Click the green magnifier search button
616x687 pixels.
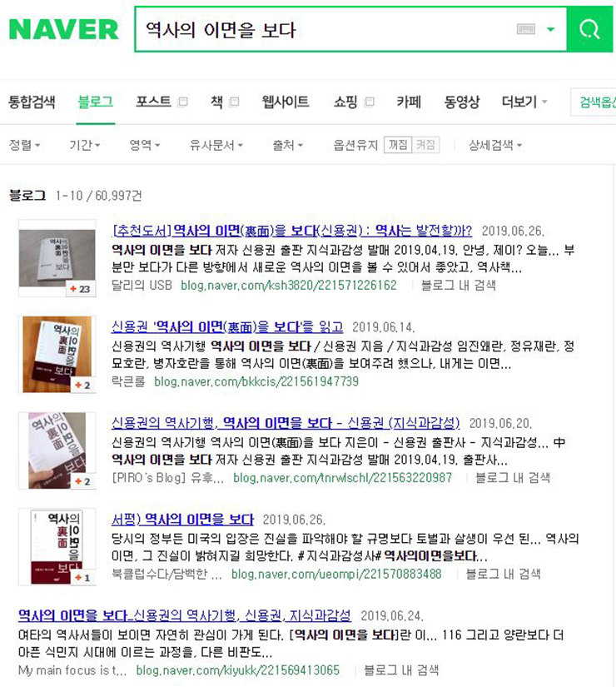pos(589,29)
